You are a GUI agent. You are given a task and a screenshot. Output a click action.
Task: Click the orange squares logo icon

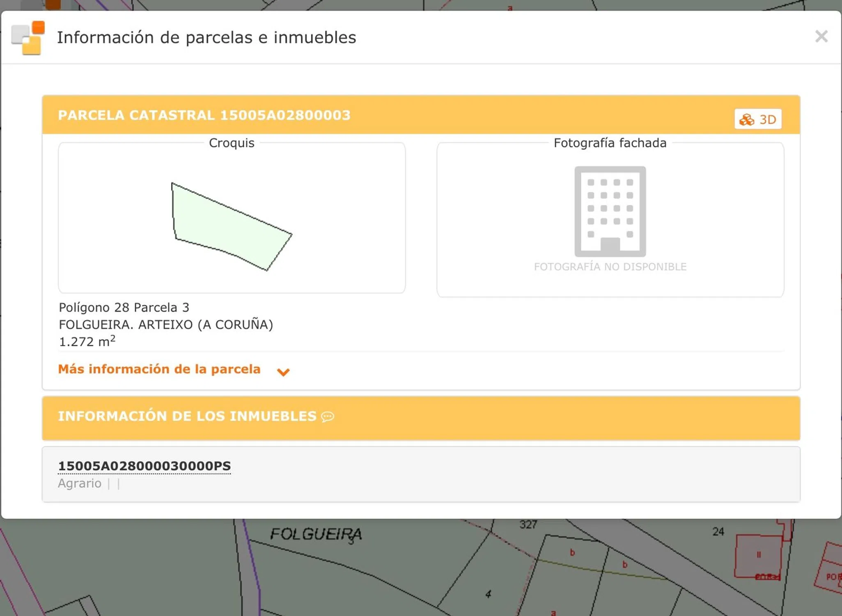pyautogui.click(x=28, y=38)
